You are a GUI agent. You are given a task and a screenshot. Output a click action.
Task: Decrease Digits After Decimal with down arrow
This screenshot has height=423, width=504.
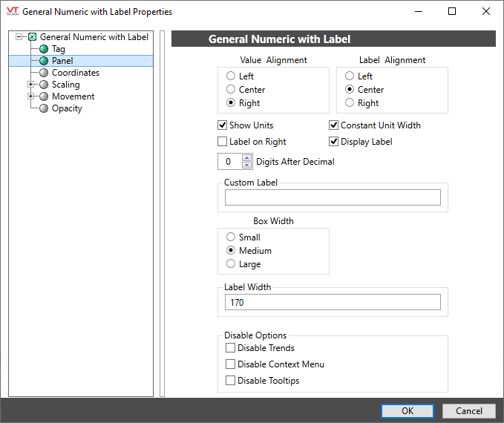[x=246, y=165]
